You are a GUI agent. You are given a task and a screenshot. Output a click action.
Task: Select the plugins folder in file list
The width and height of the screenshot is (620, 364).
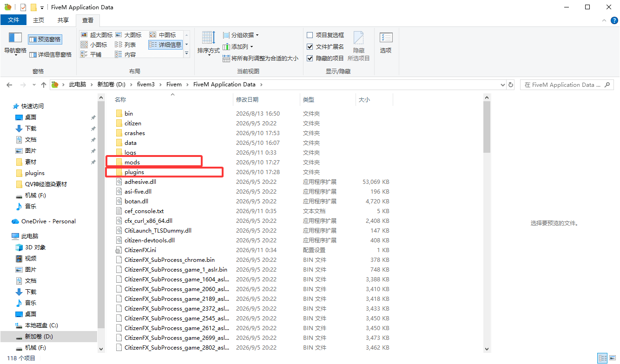pos(134,172)
